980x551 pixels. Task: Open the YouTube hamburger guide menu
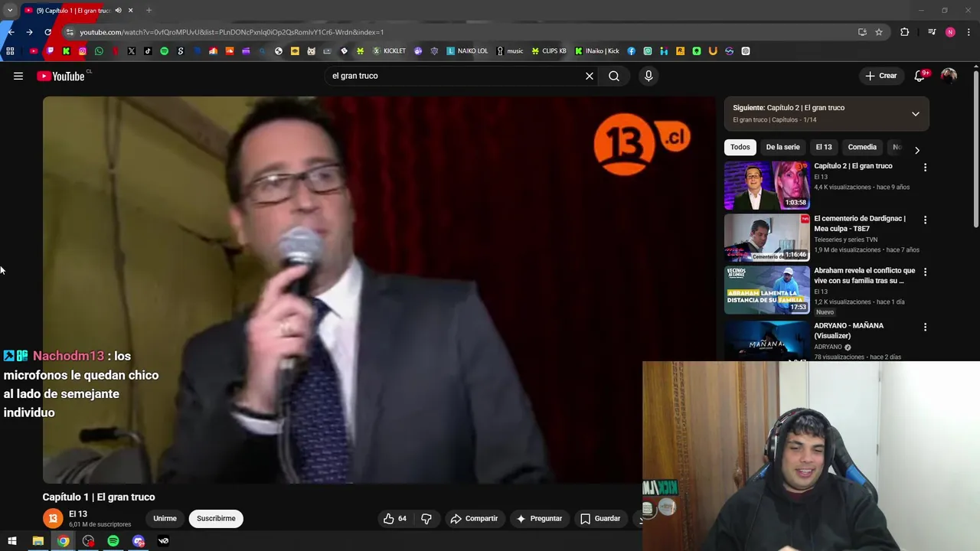pos(18,76)
